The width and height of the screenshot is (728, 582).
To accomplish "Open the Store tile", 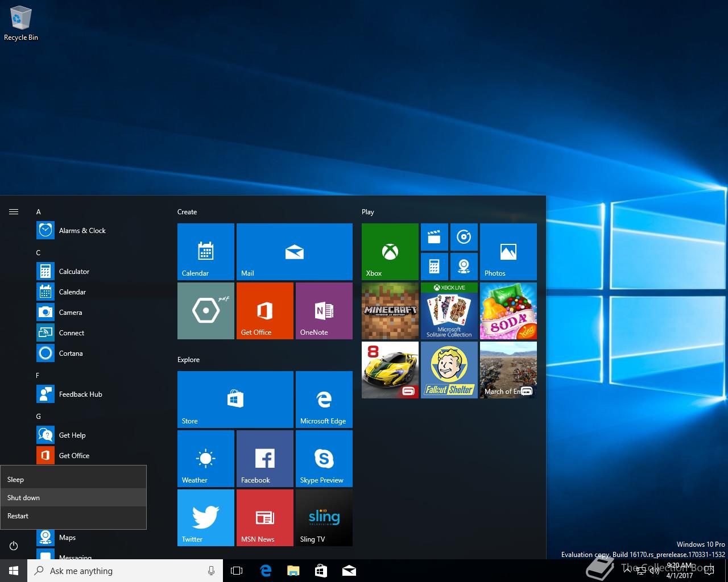I will (x=235, y=400).
